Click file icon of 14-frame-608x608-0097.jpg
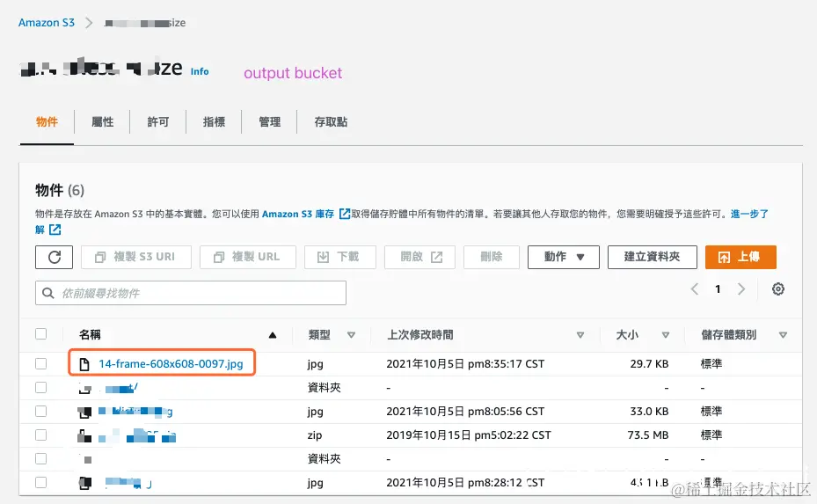Screen dimensions: 817x504 coord(84,364)
